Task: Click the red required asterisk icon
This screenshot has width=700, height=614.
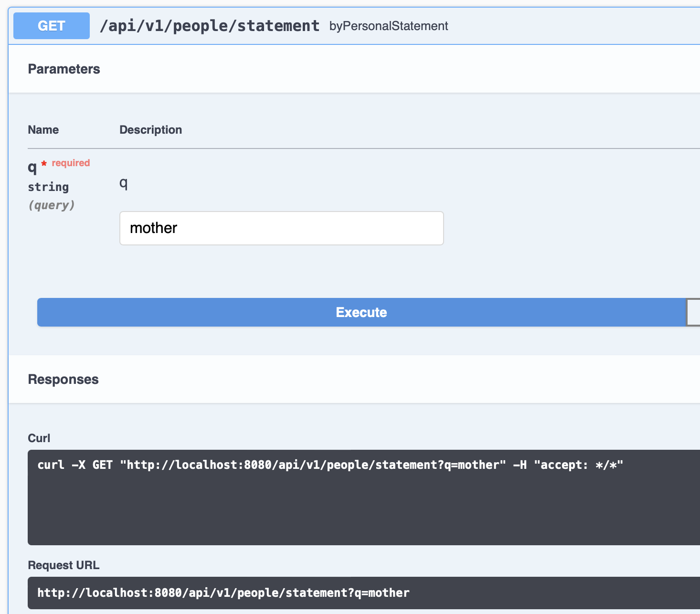Action: pyautogui.click(x=44, y=164)
